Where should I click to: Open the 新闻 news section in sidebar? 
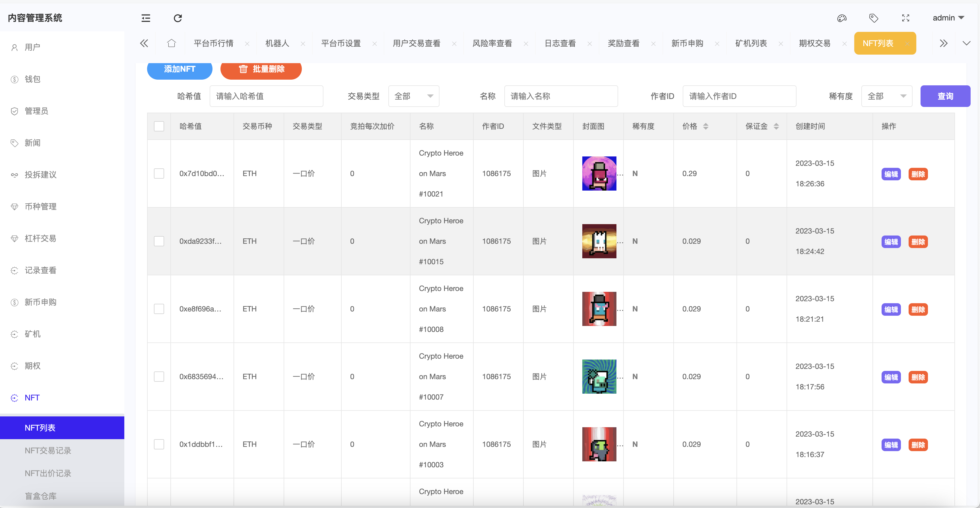(x=32, y=143)
